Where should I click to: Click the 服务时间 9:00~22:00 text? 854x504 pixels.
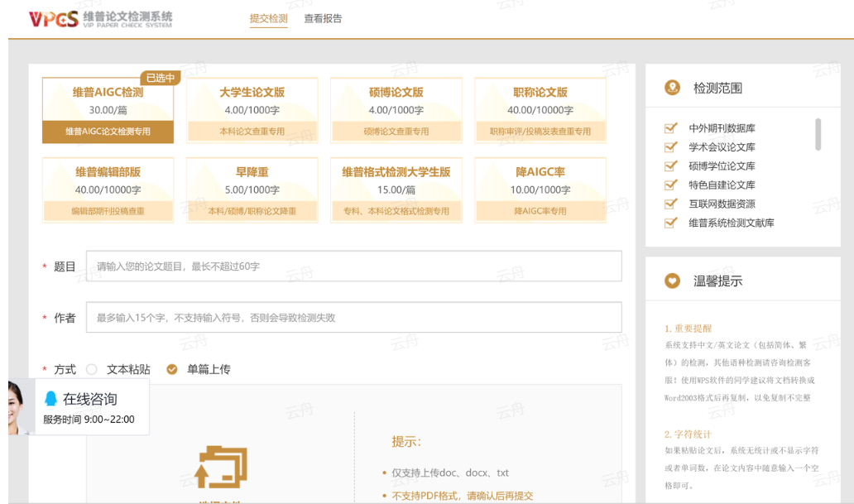[x=89, y=420]
